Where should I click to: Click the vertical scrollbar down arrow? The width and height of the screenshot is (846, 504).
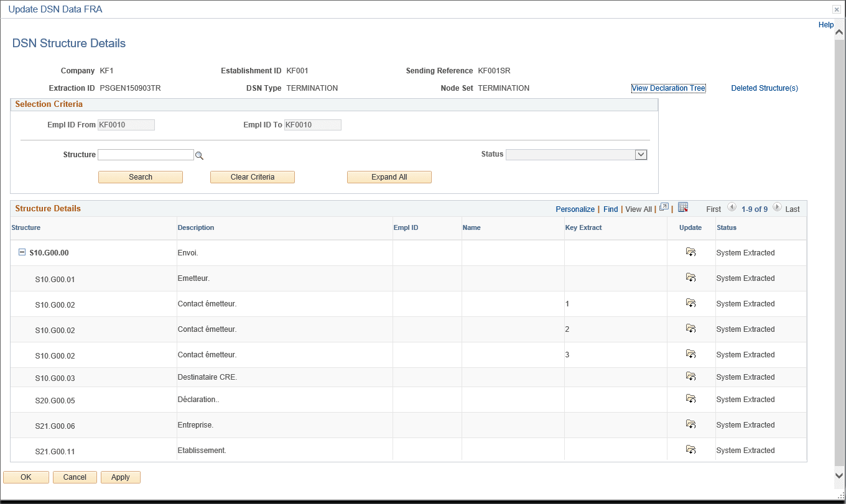[840, 475]
